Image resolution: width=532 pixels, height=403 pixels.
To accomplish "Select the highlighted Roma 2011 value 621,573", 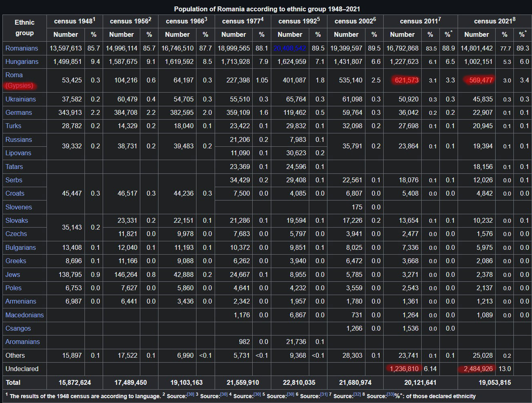I will [407, 80].
